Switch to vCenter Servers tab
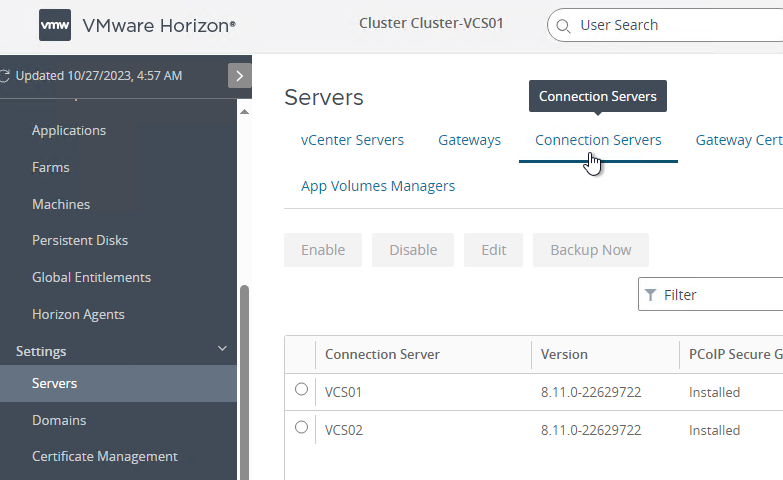783x480 pixels. [352, 140]
